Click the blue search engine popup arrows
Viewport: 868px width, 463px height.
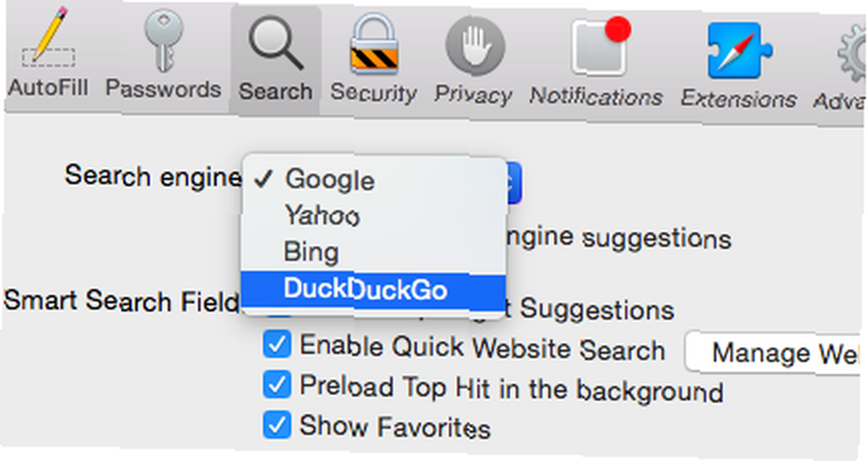click(x=513, y=182)
